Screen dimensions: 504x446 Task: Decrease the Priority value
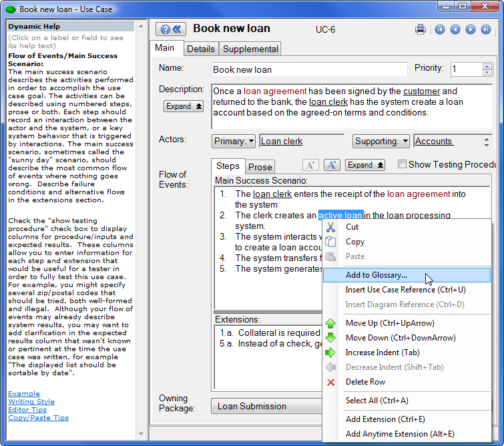[x=487, y=72]
